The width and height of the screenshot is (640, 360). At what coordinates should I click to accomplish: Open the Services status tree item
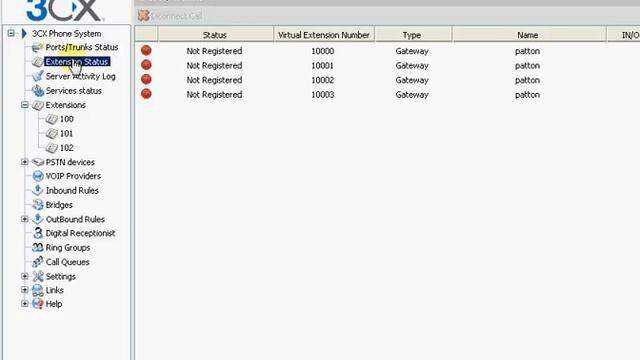(x=74, y=91)
